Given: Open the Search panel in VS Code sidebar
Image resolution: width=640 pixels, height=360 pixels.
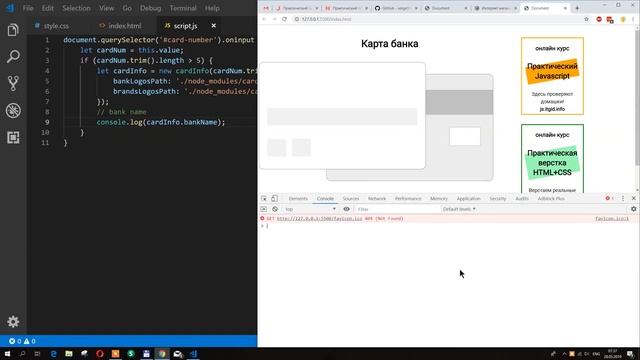Looking at the screenshot, I should [13, 56].
